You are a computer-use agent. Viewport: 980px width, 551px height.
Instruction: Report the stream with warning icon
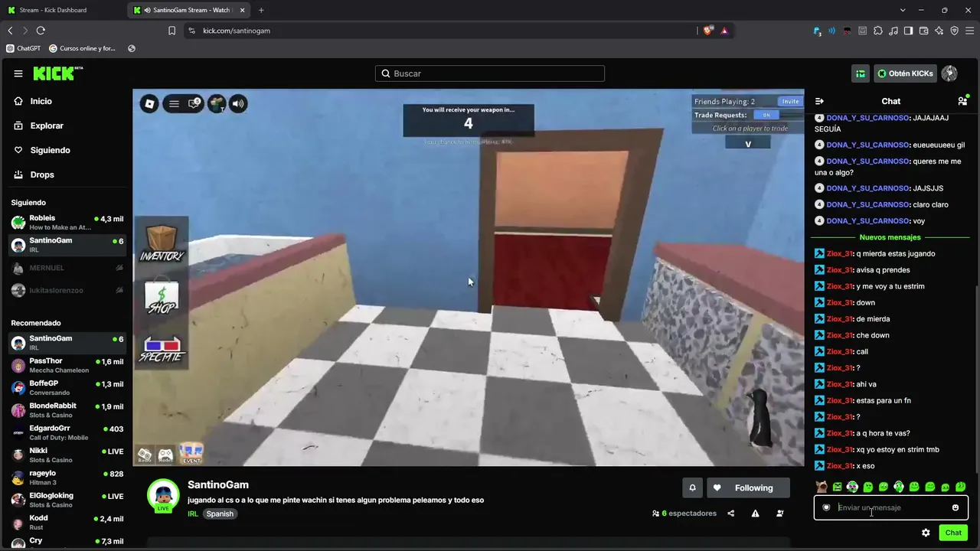point(755,514)
